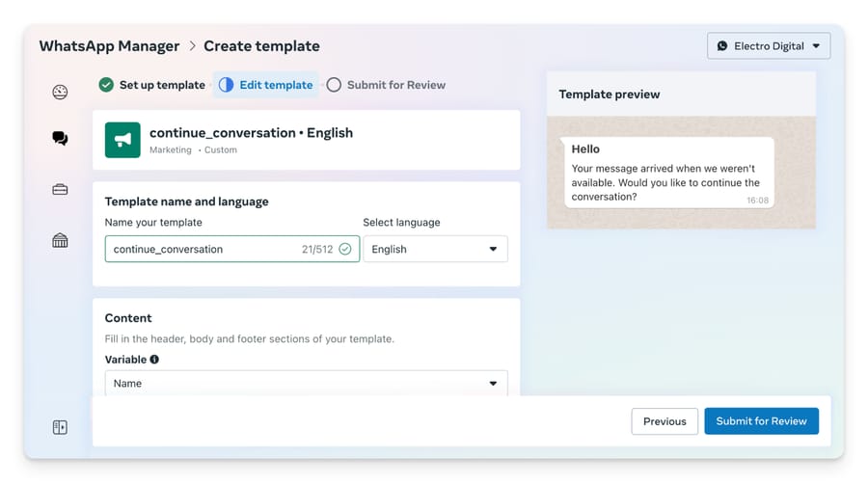Click the Create template breadcrumb
This screenshot has height=484, width=868.
[261, 46]
